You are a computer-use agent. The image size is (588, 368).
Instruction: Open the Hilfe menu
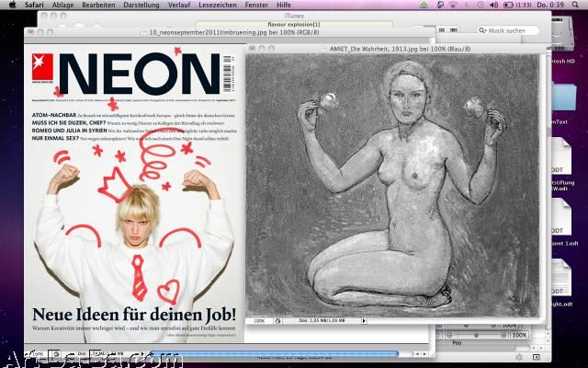pos(284,5)
